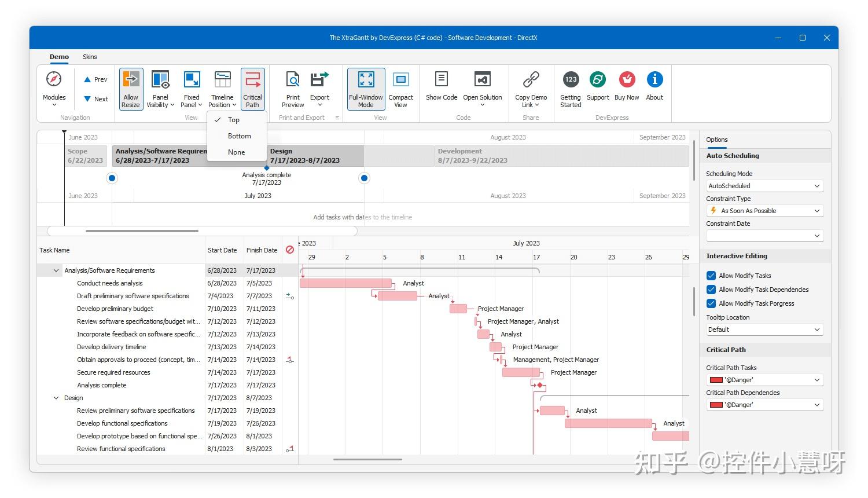Open the Print Preview tool
The height and width of the screenshot is (498, 868).
pyautogui.click(x=292, y=88)
